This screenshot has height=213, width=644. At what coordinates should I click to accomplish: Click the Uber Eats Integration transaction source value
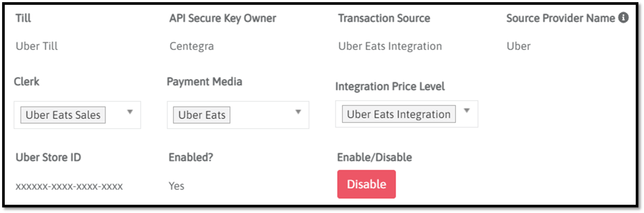click(x=390, y=46)
